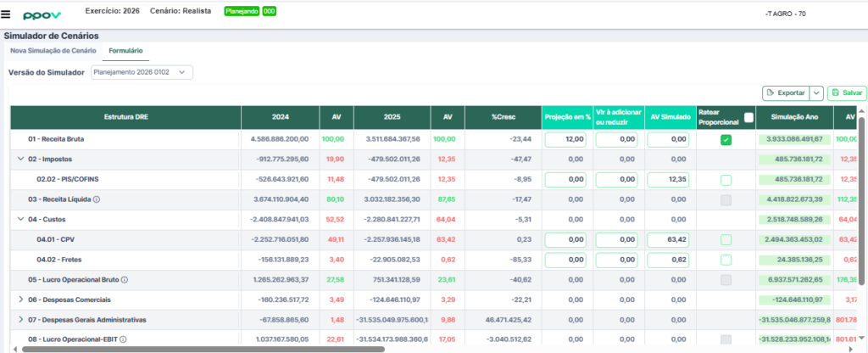This screenshot has width=868, height=353.
Task: Check Ratear Proporcional for CPV row
Action: (726, 239)
